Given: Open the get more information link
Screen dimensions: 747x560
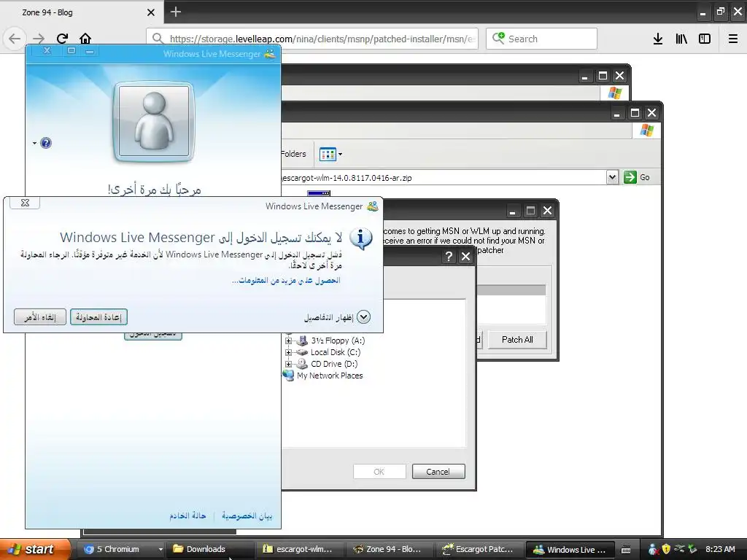Looking at the screenshot, I should [286, 280].
